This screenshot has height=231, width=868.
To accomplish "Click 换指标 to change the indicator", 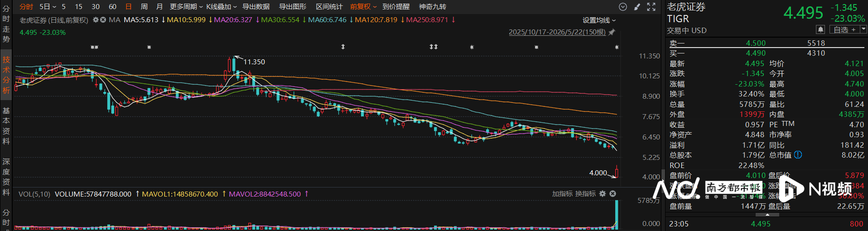I will (585, 194).
